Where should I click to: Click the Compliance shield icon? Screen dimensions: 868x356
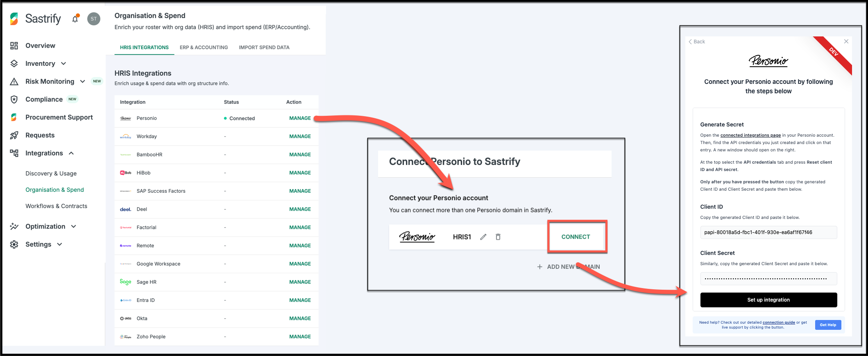click(14, 99)
